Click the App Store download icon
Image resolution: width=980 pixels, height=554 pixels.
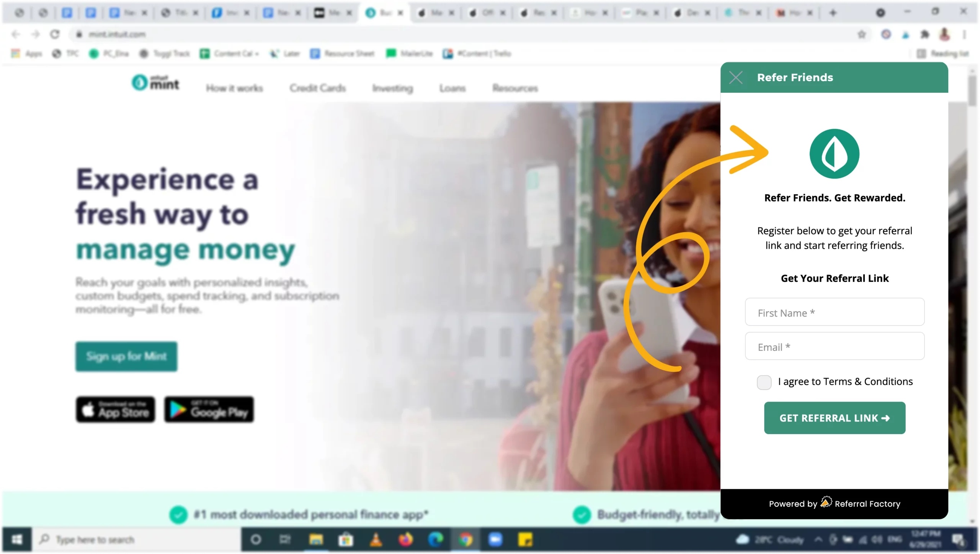click(x=115, y=409)
